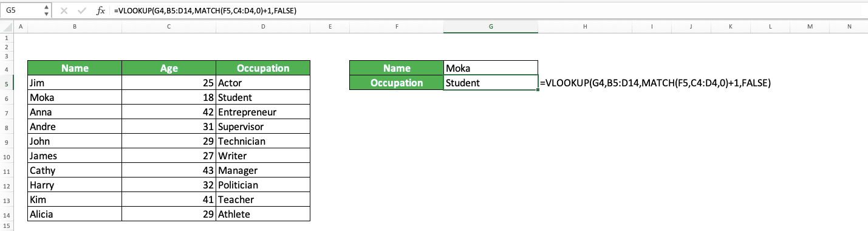This screenshot has height=231, width=868.
Task: Click the Age header cell
Action: coord(168,68)
